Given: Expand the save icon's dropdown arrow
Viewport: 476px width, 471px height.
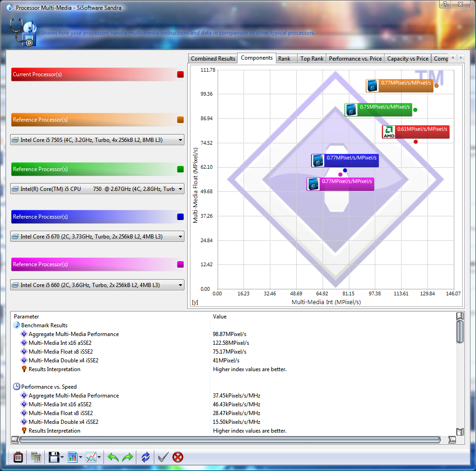Looking at the screenshot, I should pos(62,457).
